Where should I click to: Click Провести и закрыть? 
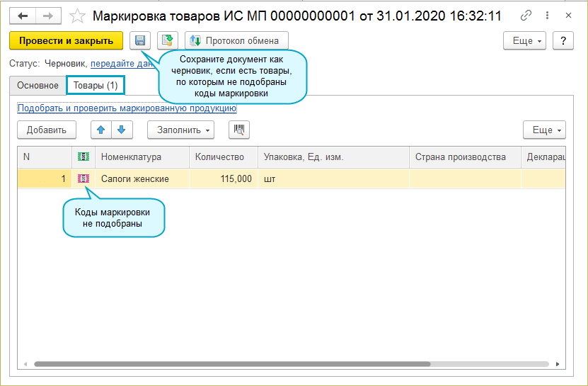click(66, 40)
